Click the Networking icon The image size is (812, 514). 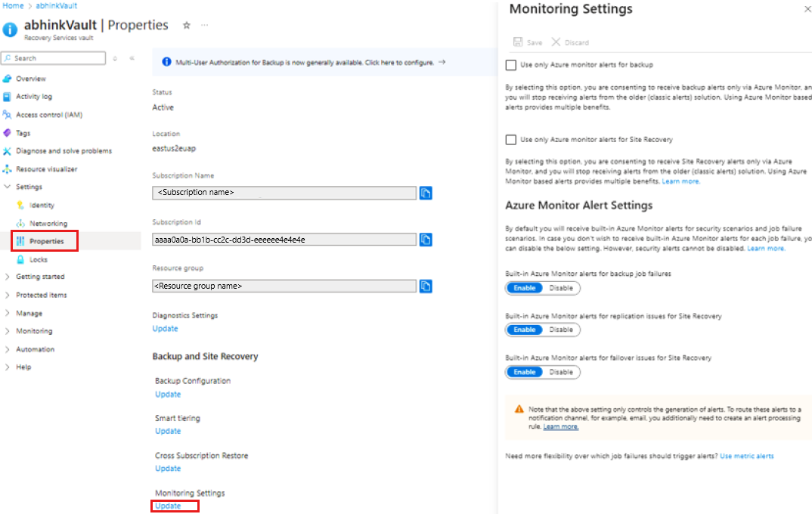[20, 223]
